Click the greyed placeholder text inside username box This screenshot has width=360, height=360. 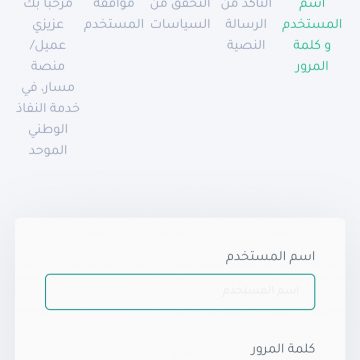click(261, 291)
